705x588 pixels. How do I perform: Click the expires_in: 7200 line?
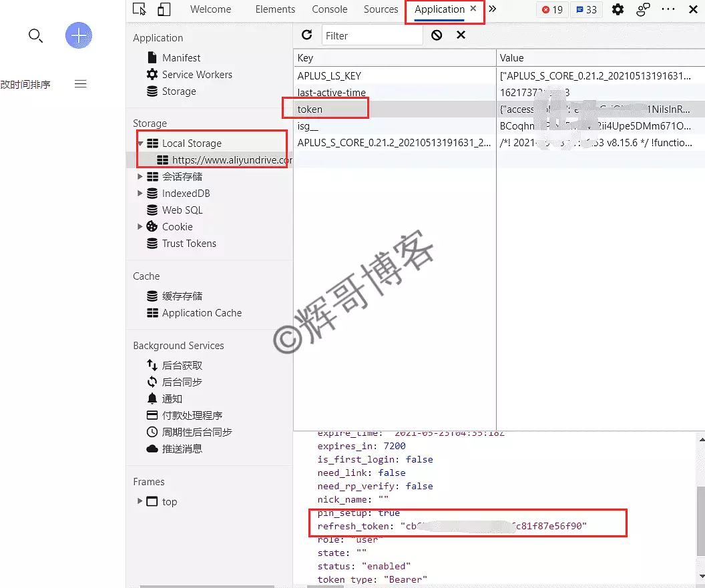click(x=361, y=446)
